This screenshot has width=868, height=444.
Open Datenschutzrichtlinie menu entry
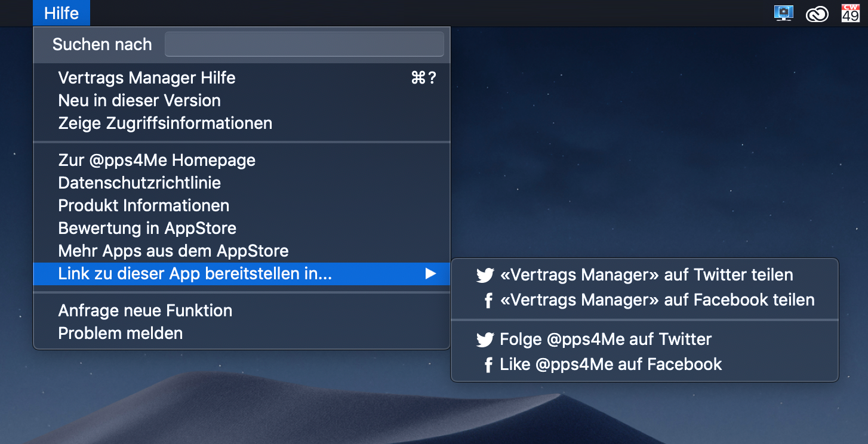click(241, 183)
